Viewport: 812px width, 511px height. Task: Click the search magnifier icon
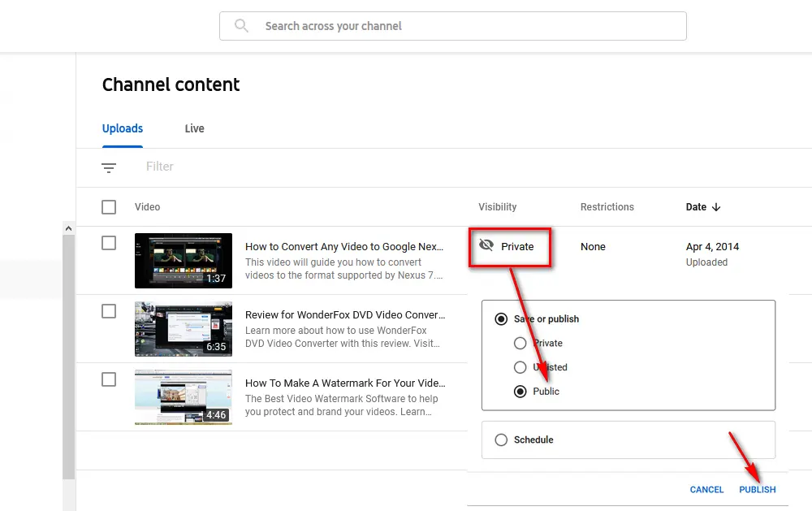click(241, 25)
